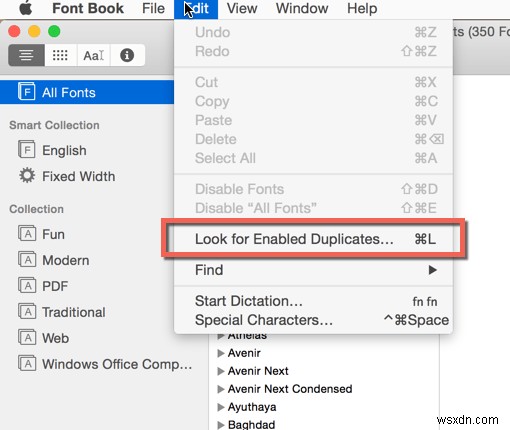Click the Find submenu arrow

click(432, 270)
